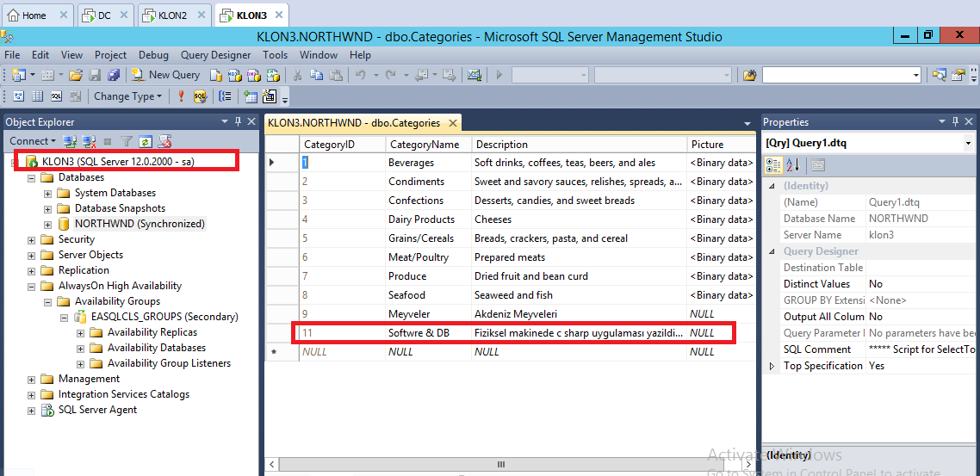This screenshot has width=980, height=476.
Task: Collapse the AlwaysOn High Availability node
Action: tap(32, 286)
